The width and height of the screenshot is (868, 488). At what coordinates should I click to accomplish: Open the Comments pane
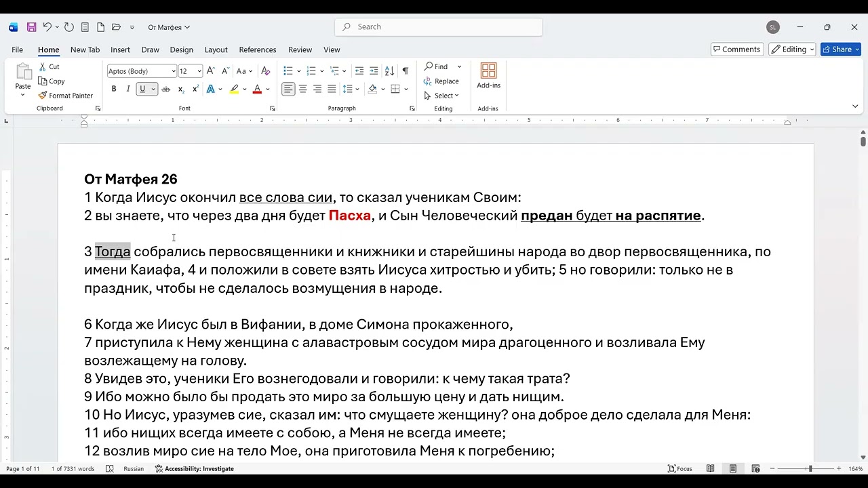point(737,49)
